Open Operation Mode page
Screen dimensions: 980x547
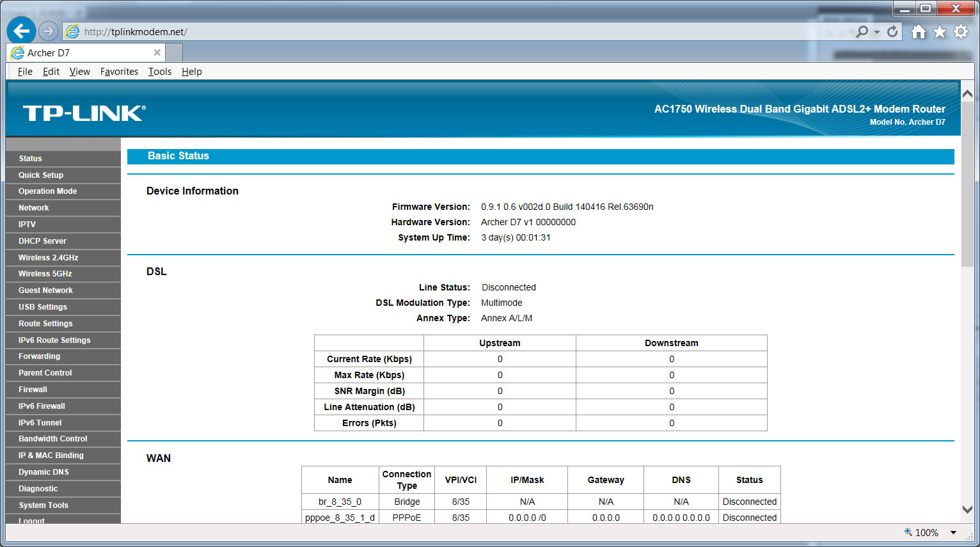click(x=63, y=191)
